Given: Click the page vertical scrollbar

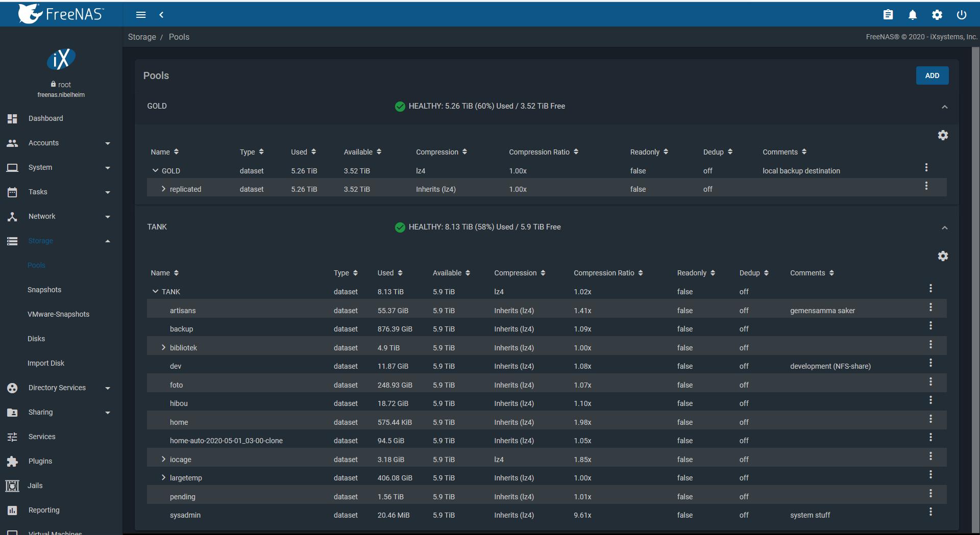Looking at the screenshot, I should point(975,291).
